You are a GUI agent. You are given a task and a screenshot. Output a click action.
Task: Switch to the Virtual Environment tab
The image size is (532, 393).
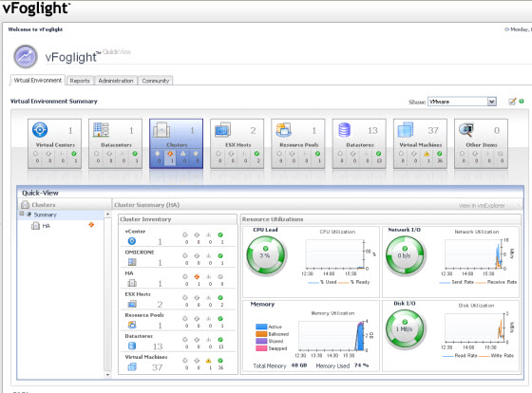tap(38, 81)
